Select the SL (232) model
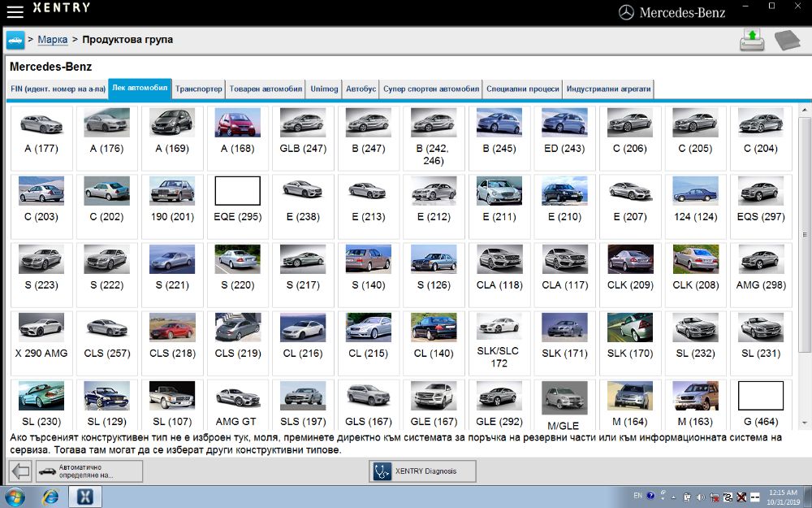Image resolution: width=812 pixels, height=508 pixels. [696, 344]
